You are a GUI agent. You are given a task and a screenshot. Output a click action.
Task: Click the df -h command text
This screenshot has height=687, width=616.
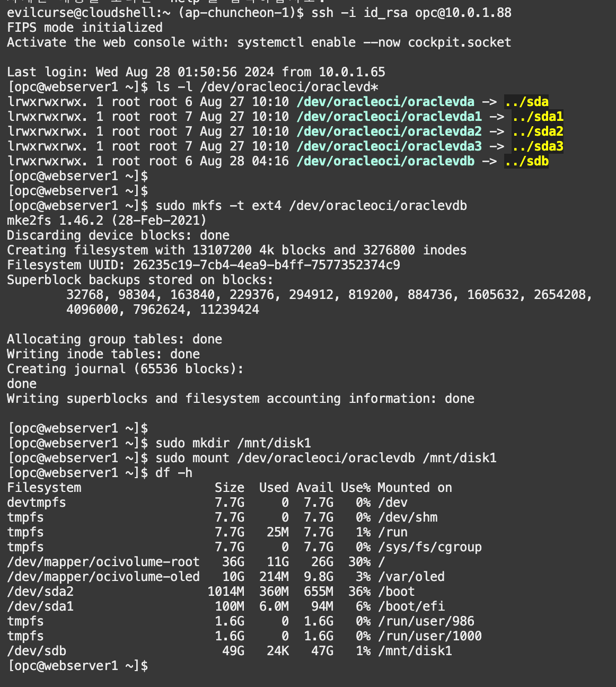tap(174, 473)
